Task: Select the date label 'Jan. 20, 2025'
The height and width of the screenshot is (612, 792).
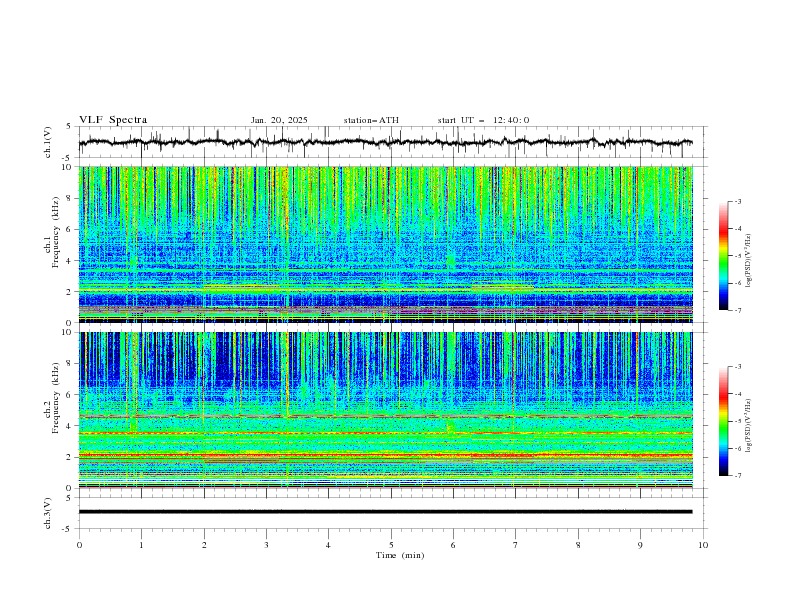Action: click(x=279, y=120)
